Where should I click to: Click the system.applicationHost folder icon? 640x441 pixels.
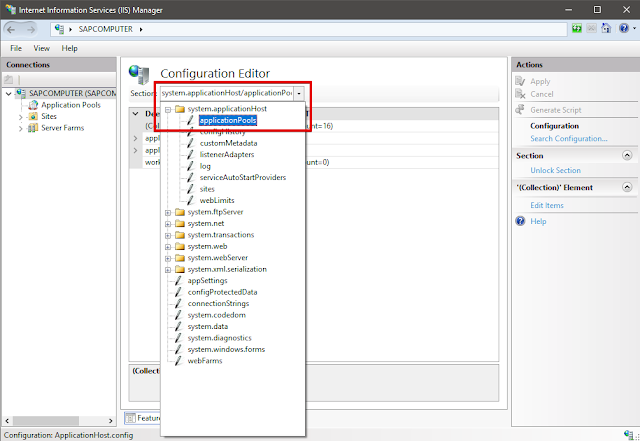(x=180, y=109)
